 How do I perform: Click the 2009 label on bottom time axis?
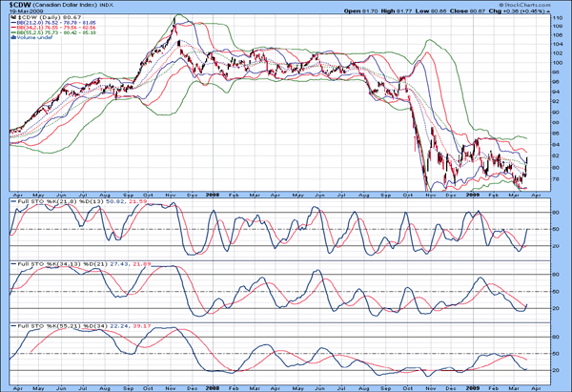click(x=474, y=388)
